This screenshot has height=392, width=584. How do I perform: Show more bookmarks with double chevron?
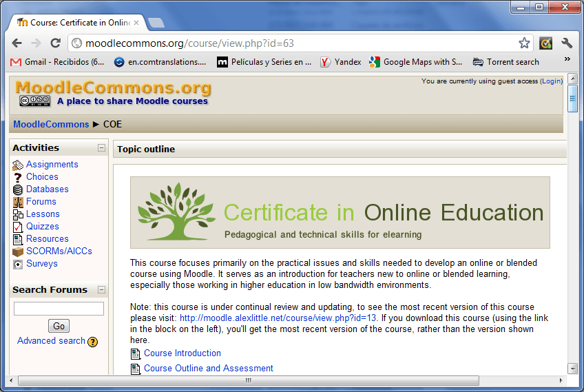coord(567,59)
